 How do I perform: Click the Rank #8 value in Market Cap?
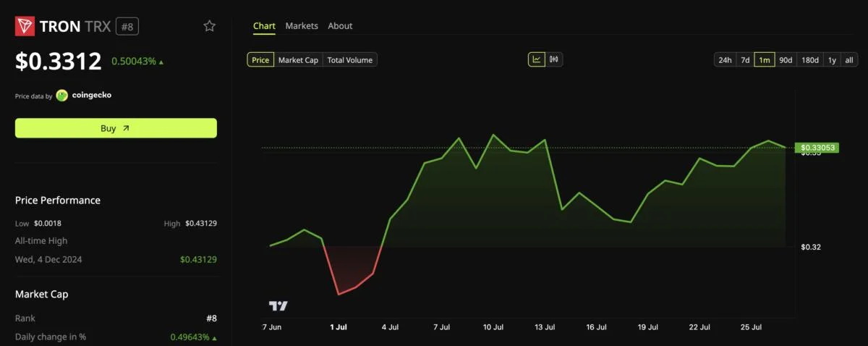(x=211, y=318)
